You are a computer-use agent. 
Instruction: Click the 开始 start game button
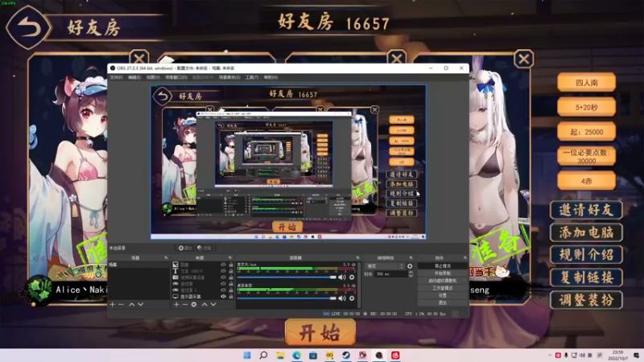(320, 332)
